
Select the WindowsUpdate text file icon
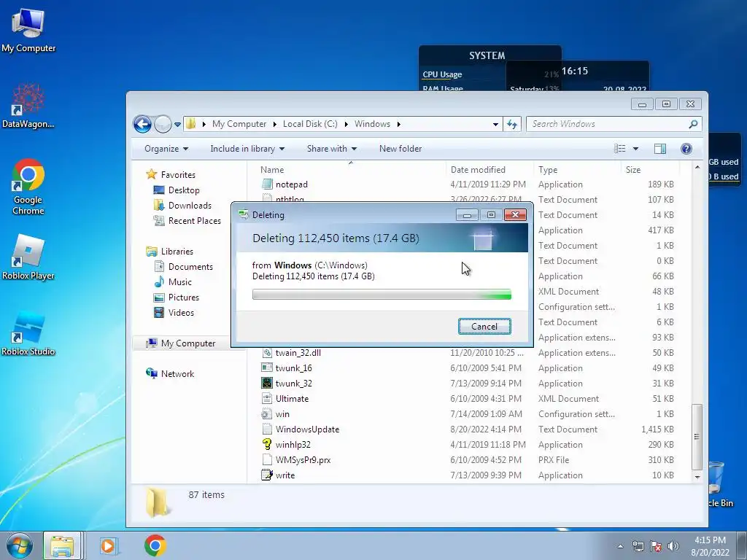click(267, 429)
